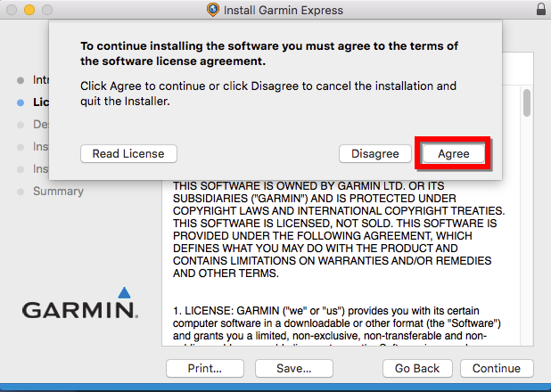Click the Print... button
The width and height of the screenshot is (551, 392).
pos(205,368)
